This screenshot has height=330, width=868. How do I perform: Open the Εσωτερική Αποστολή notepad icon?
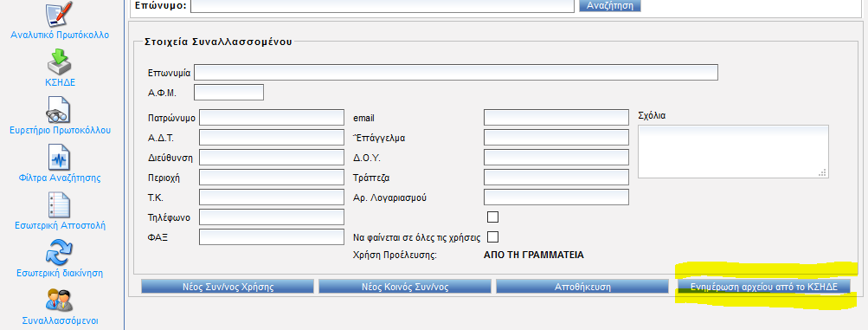[59, 205]
